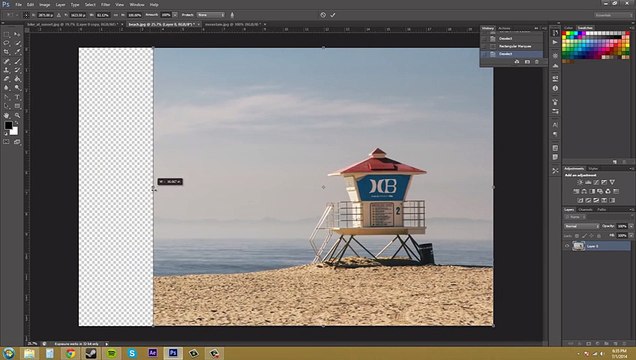The width and height of the screenshot is (636, 360).
Task: Toggle lock transparent pixels
Action: tap(577, 236)
